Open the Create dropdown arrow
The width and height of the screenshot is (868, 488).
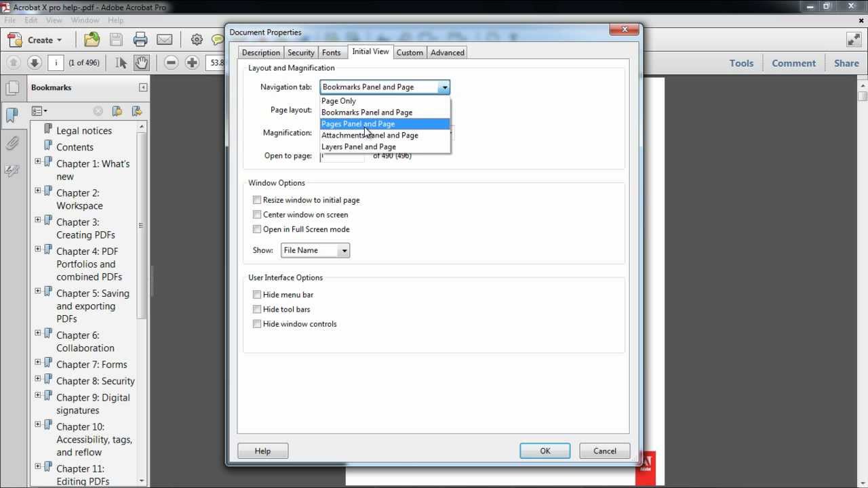[x=59, y=40]
